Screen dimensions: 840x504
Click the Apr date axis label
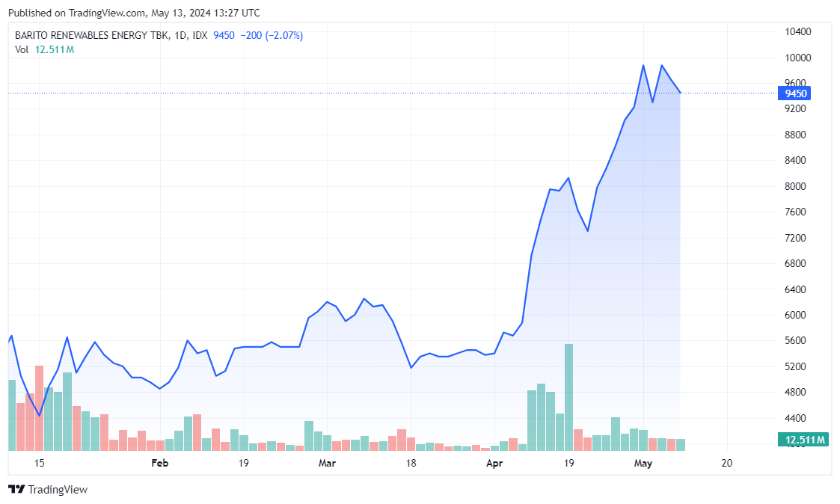pyautogui.click(x=494, y=463)
